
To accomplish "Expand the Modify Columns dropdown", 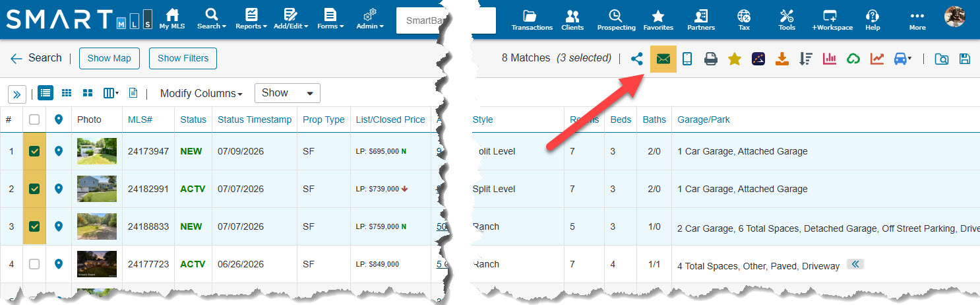I will tap(201, 93).
